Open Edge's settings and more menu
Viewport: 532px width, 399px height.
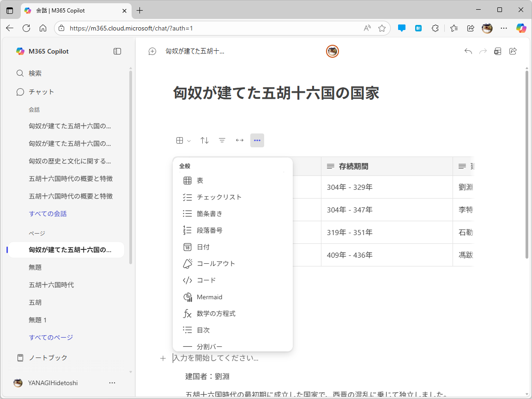tap(504, 28)
